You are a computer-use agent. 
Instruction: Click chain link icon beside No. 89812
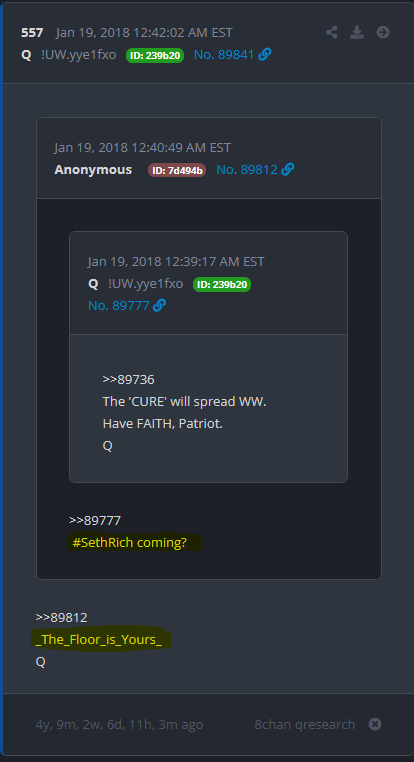pos(288,170)
